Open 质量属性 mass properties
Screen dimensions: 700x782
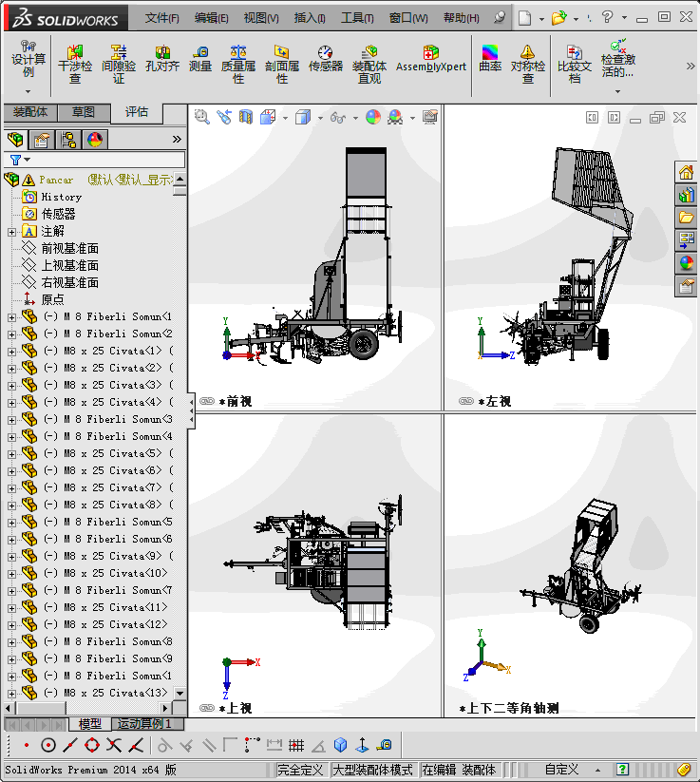coord(238,65)
